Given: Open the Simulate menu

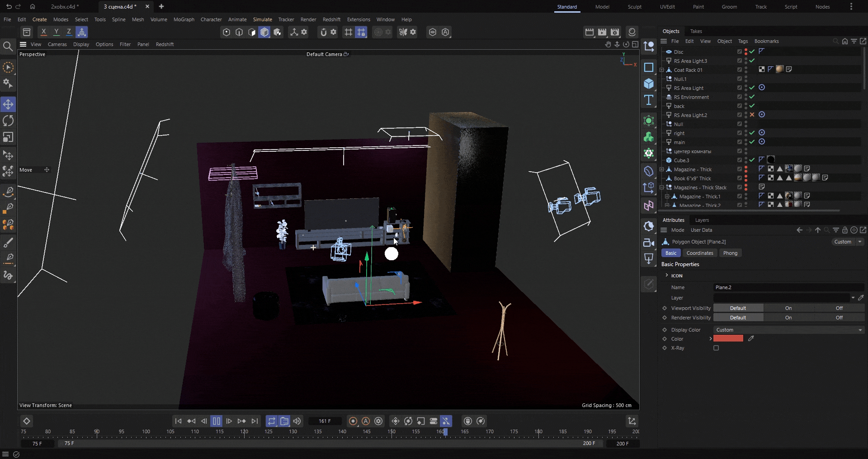Looking at the screenshot, I should (262, 19).
